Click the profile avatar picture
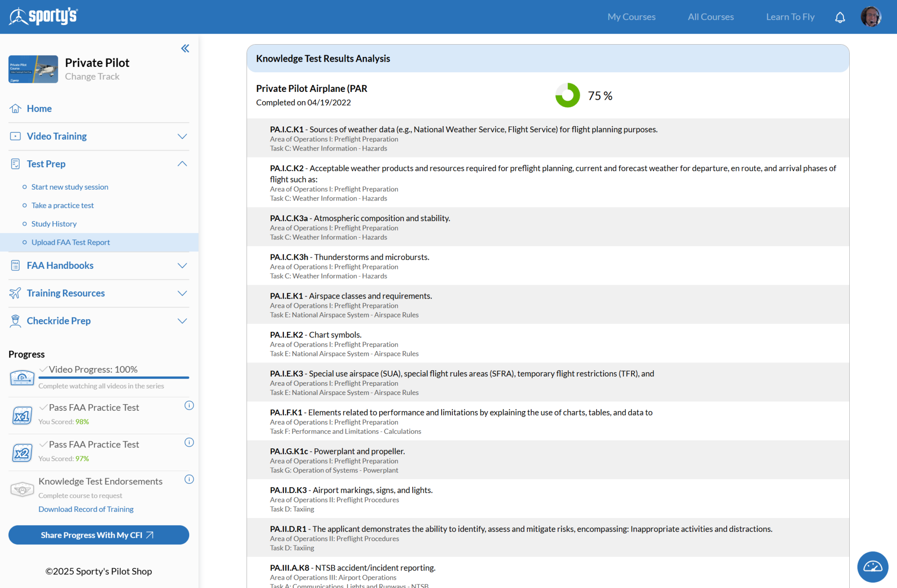 click(x=871, y=16)
